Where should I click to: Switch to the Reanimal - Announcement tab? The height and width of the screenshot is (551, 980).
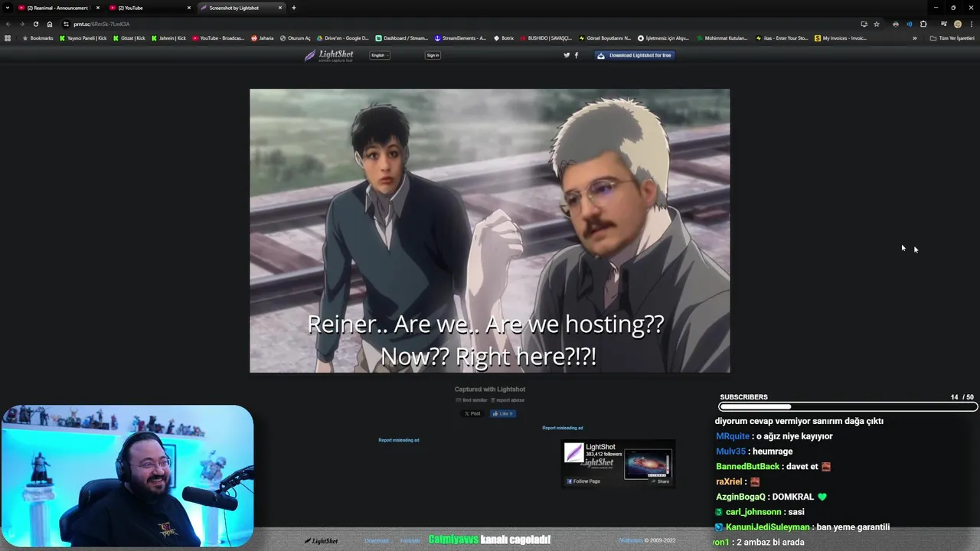(x=59, y=8)
